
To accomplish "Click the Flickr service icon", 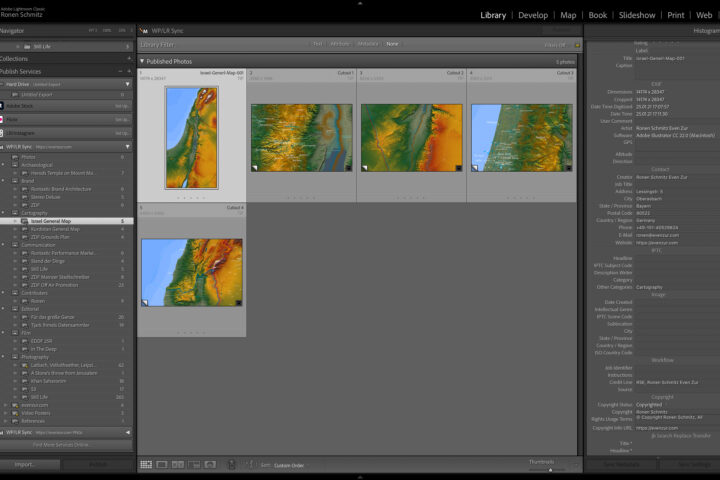I will click(2, 119).
